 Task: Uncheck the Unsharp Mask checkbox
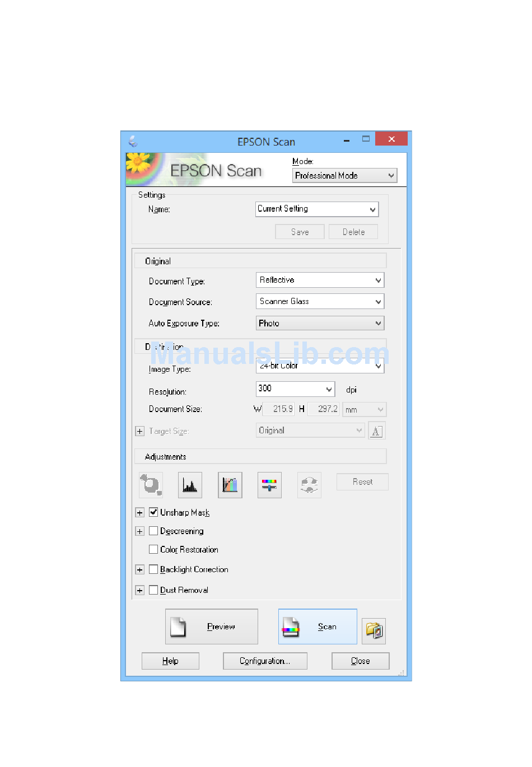pyautogui.click(x=153, y=512)
